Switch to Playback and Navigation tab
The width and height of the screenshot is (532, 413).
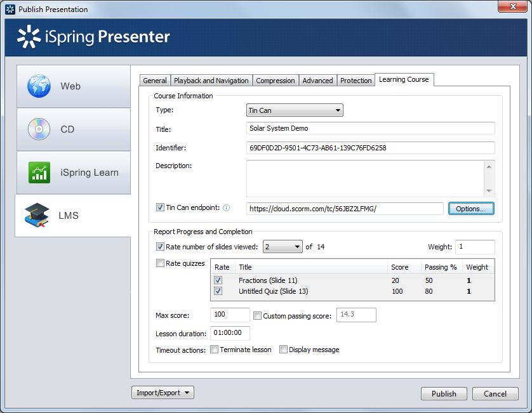(x=211, y=81)
